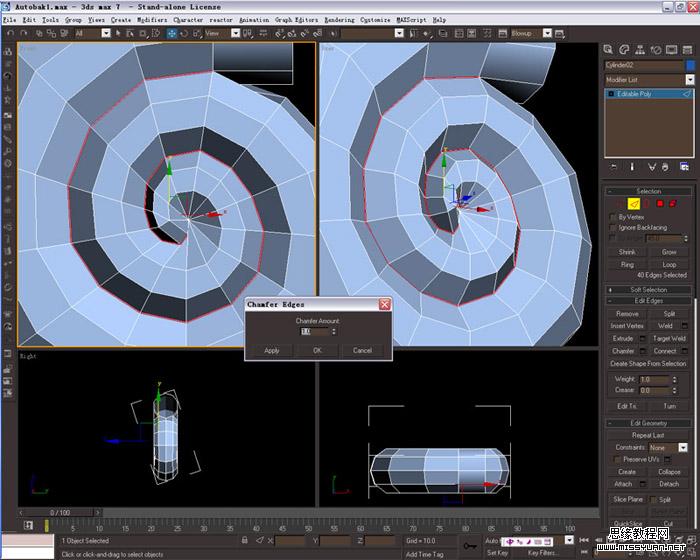Click the Pin Stack icon
Screen dimensions: 700x560
(x=614, y=167)
